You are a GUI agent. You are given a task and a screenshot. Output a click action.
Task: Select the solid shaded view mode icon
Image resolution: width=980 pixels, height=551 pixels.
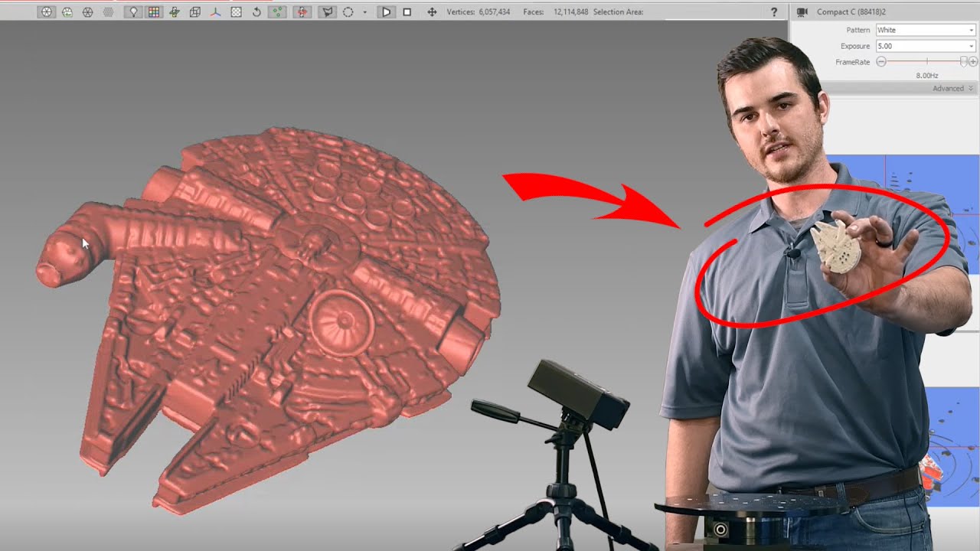(x=47, y=12)
